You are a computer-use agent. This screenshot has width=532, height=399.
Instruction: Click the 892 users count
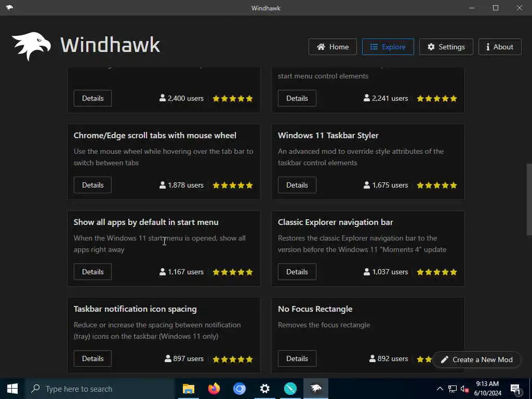(x=389, y=358)
